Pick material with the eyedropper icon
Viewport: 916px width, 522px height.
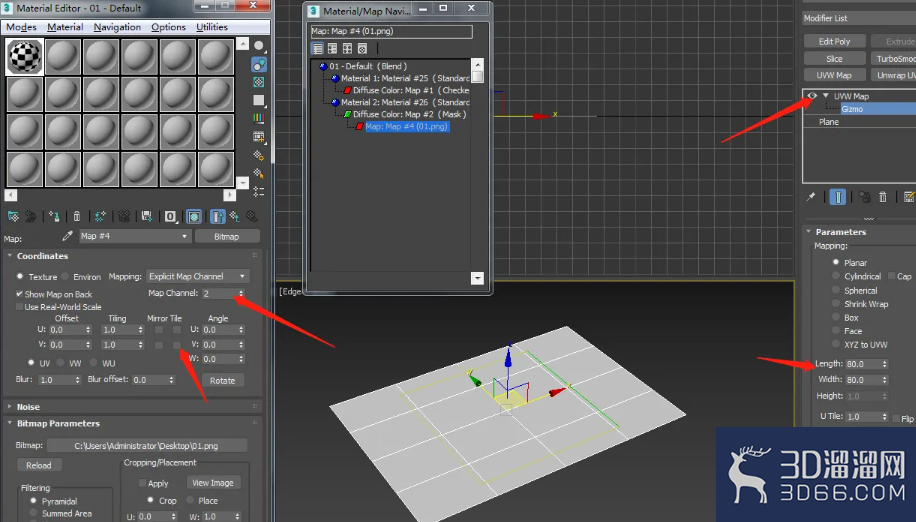pyautogui.click(x=67, y=236)
